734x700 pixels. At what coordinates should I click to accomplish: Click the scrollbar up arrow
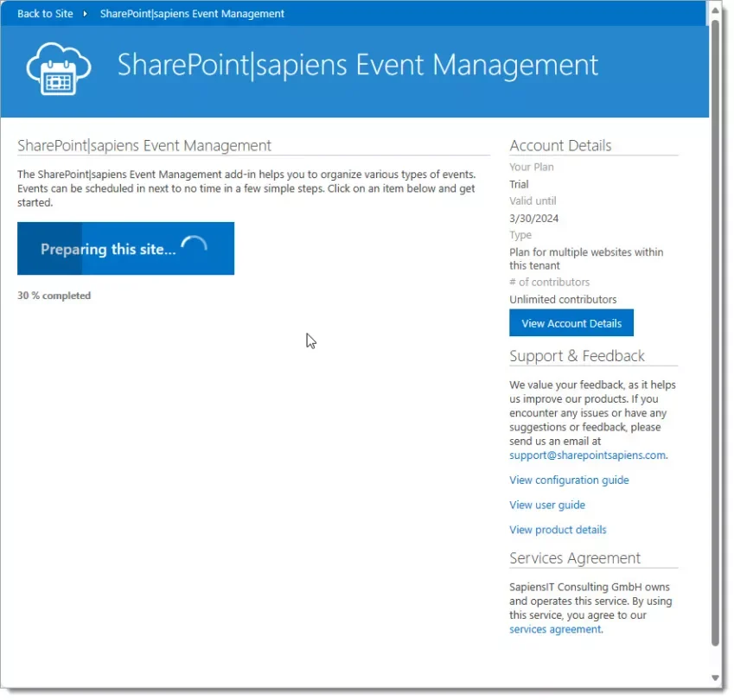coord(715,9)
